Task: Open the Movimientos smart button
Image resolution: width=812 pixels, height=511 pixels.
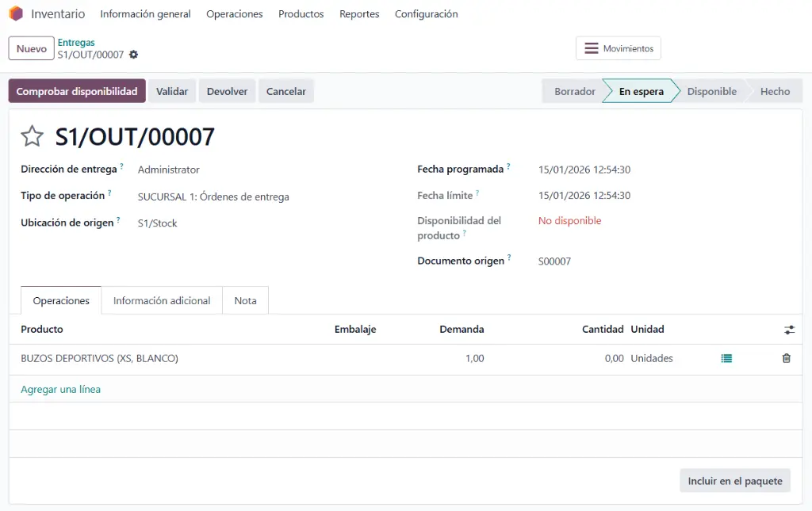Action: click(619, 48)
